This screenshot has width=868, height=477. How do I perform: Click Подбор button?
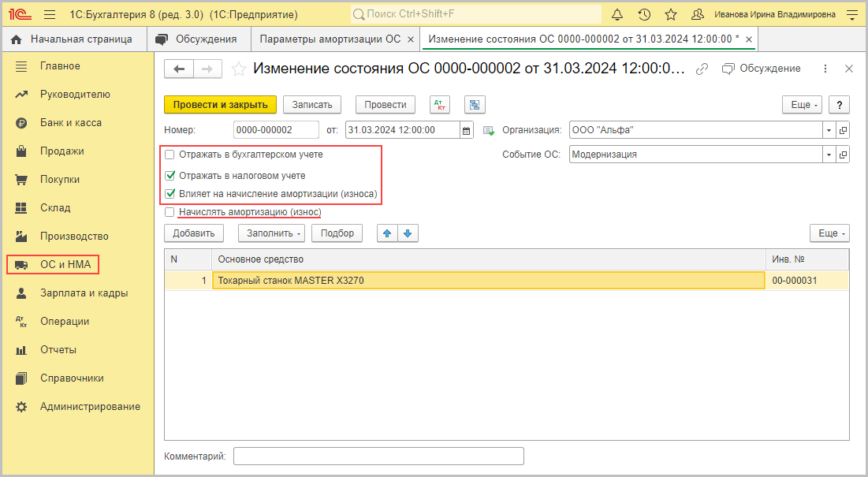(337, 233)
